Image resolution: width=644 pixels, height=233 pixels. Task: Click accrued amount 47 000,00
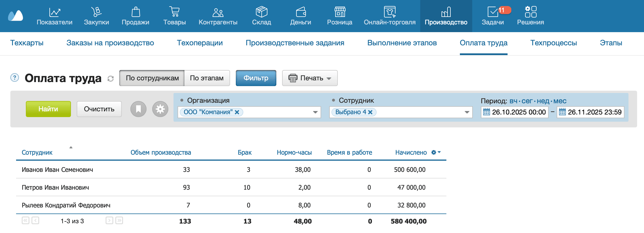(412, 187)
